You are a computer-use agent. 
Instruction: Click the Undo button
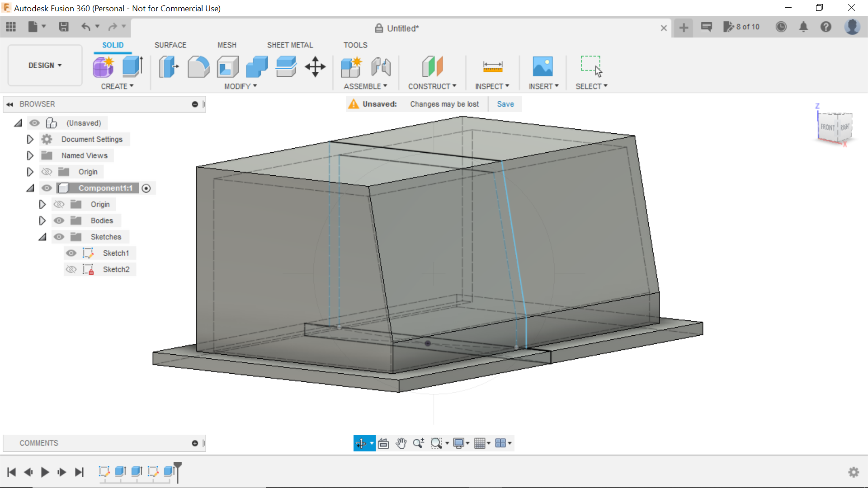click(86, 27)
